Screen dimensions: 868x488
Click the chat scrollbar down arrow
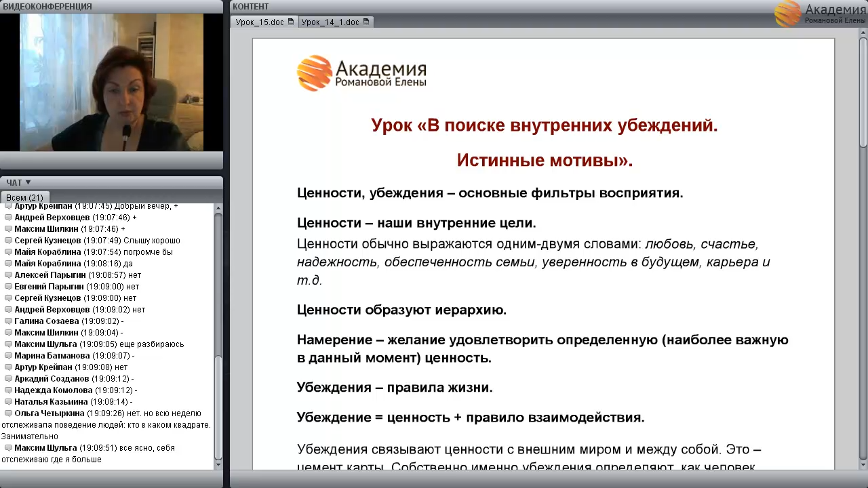pos(218,465)
